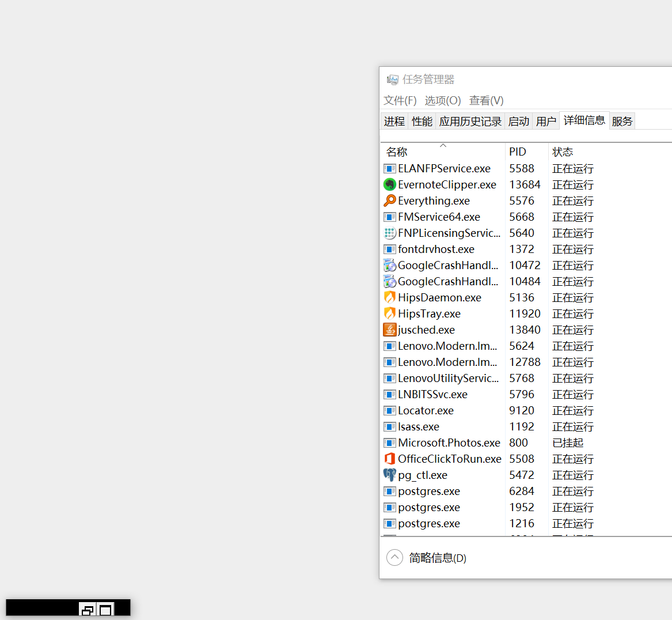Click PID cell 1216 of postgres.exe
672x620 pixels.
click(522, 524)
